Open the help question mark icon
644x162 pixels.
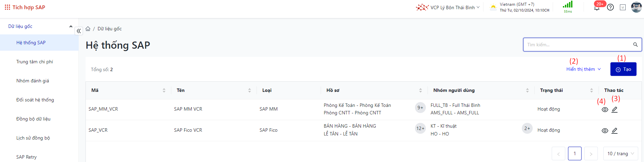[x=610, y=7]
